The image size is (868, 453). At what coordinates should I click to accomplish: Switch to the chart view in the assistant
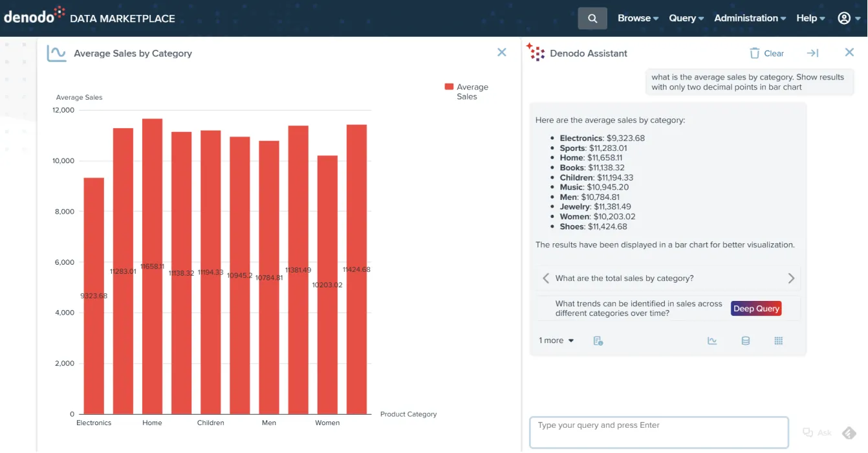point(712,340)
